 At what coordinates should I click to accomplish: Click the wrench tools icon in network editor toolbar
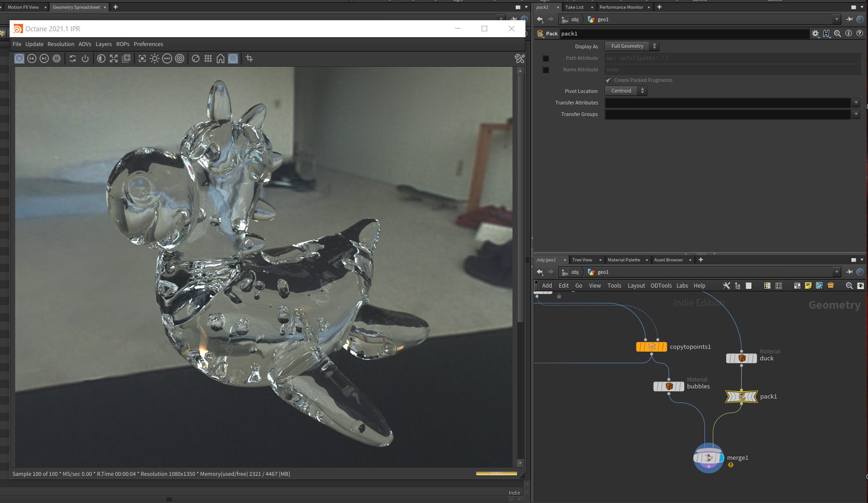[727, 286]
